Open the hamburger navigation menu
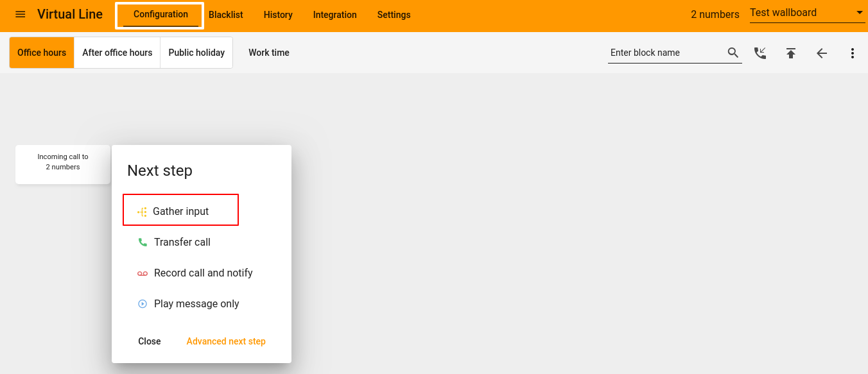The image size is (868, 374). pyautogui.click(x=21, y=14)
